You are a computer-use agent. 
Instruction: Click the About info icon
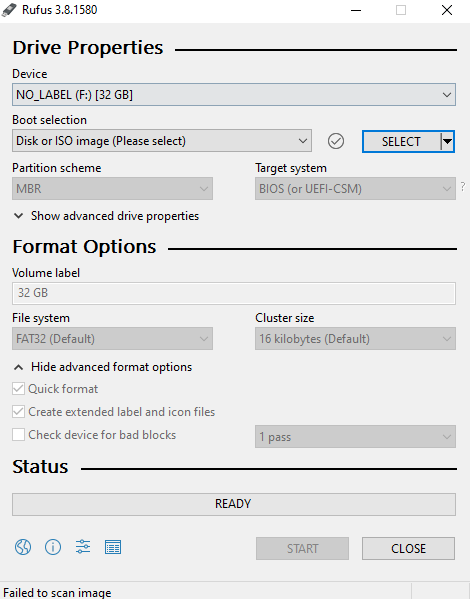pos(53,547)
